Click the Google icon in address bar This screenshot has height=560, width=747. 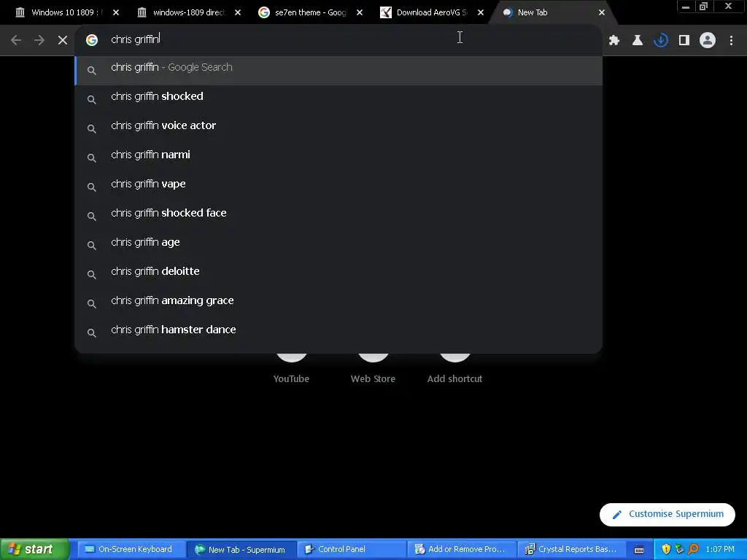(x=92, y=40)
